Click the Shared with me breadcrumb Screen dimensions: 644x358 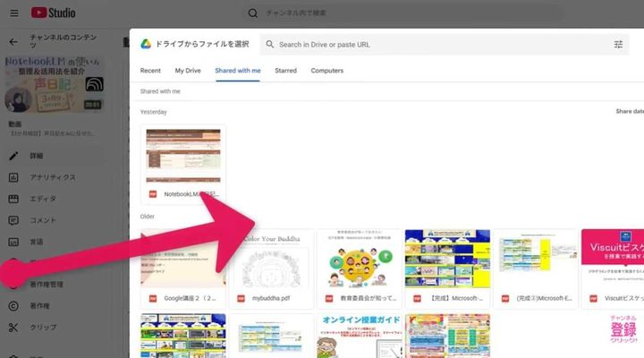point(160,91)
